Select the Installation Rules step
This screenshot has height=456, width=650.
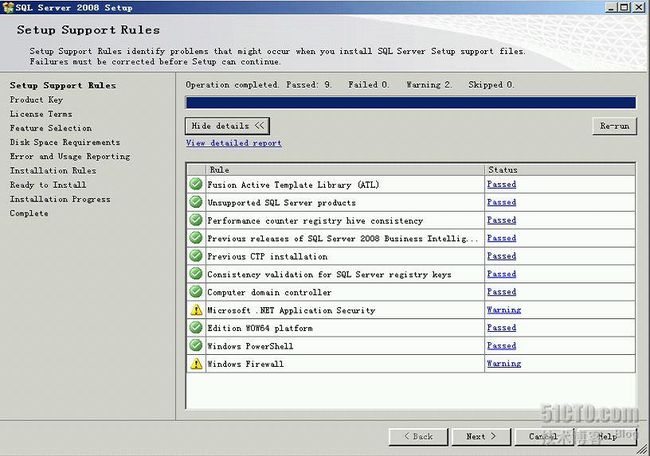click(x=53, y=171)
